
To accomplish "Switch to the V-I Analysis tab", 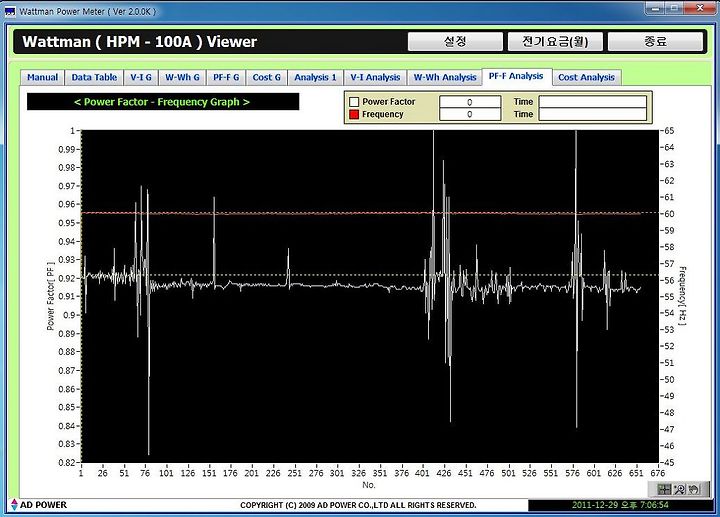I will tap(375, 78).
